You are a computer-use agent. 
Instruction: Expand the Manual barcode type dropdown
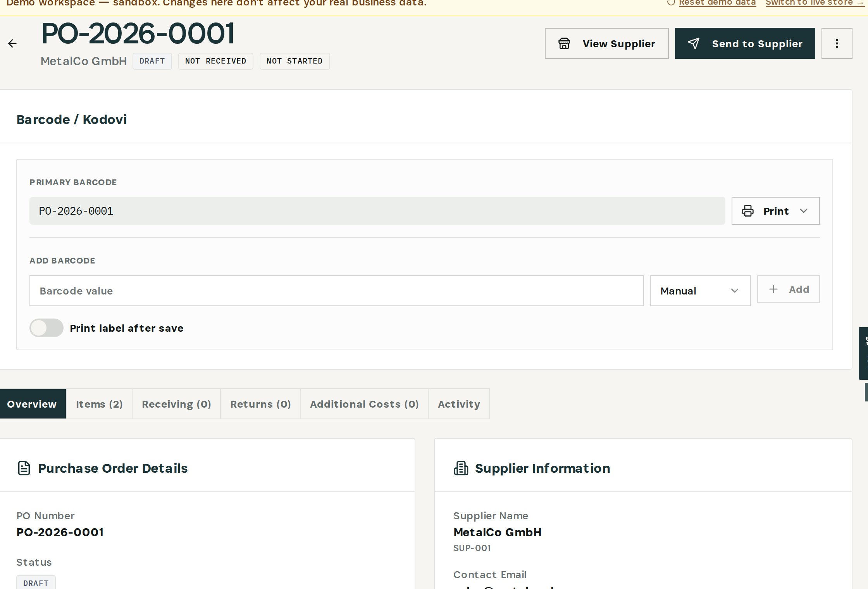[700, 291]
